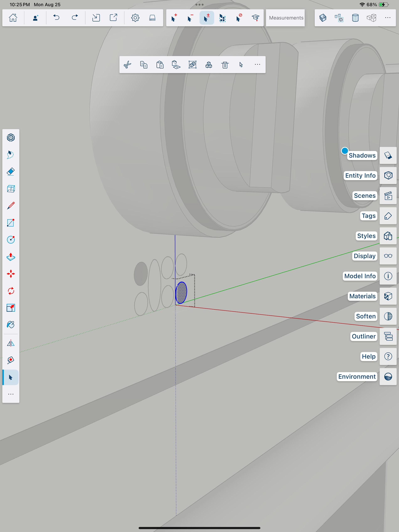Open overflow menu in top-right view toolbar
This screenshot has height=532, width=399.
pyautogui.click(x=388, y=18)
